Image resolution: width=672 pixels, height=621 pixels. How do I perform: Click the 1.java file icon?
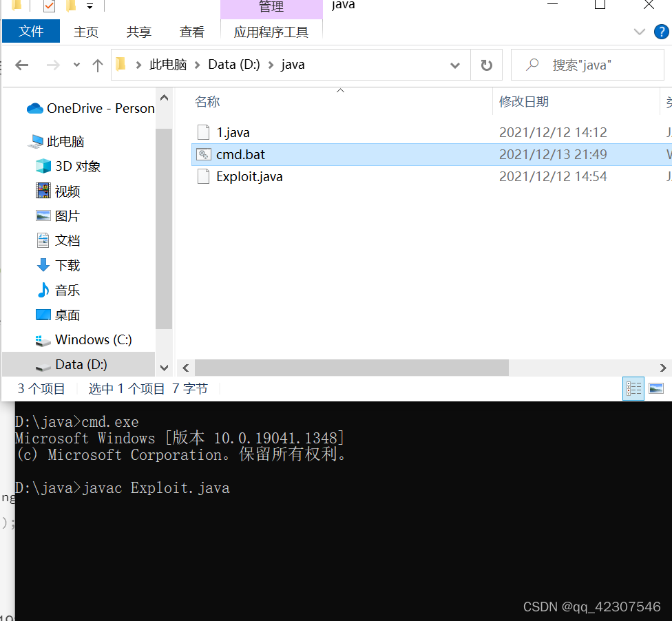click(204, 132)
